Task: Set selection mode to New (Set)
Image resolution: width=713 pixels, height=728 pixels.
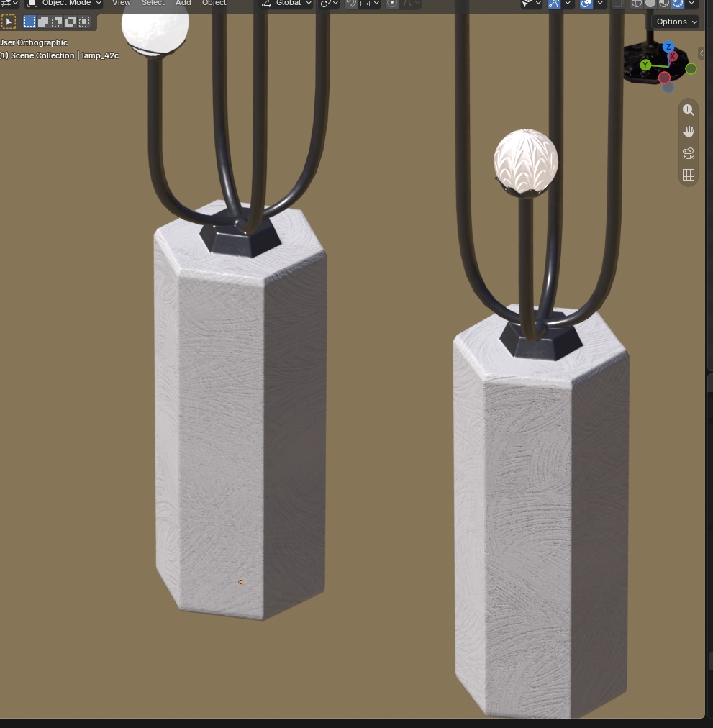Action: [29, 22]
